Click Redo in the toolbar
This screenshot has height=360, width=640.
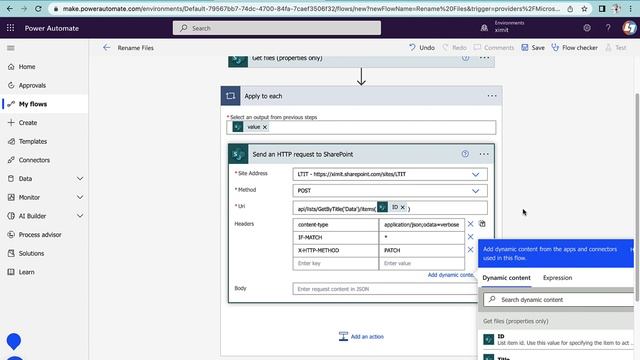tap(454, 48)
